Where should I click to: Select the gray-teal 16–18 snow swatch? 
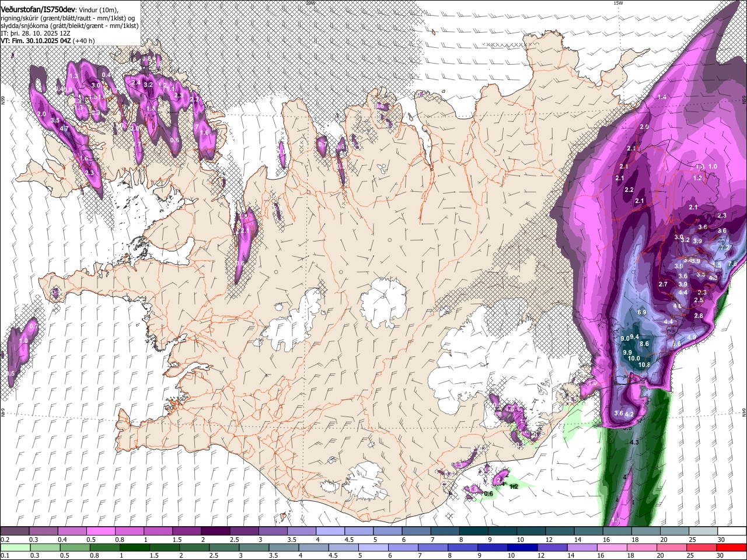point(617,531)
